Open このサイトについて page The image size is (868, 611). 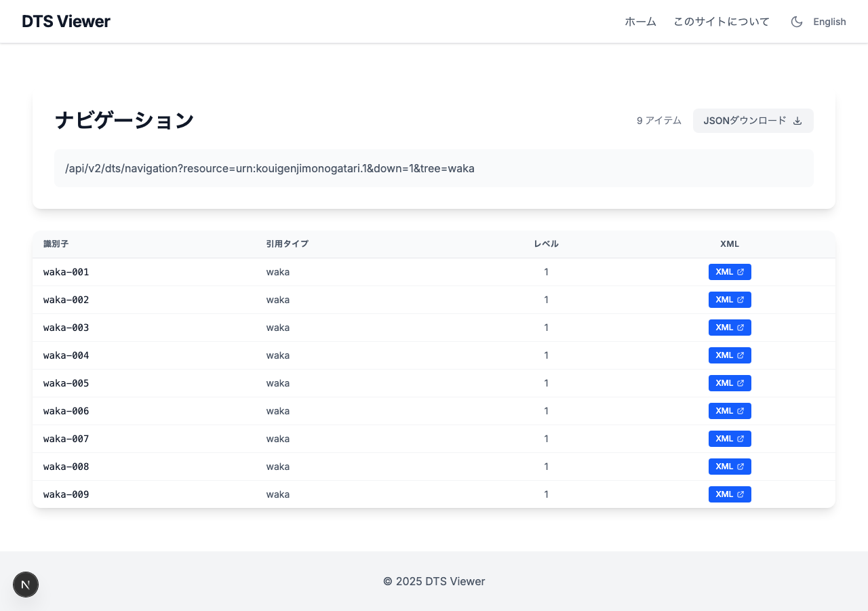click(x=721, y=21)
